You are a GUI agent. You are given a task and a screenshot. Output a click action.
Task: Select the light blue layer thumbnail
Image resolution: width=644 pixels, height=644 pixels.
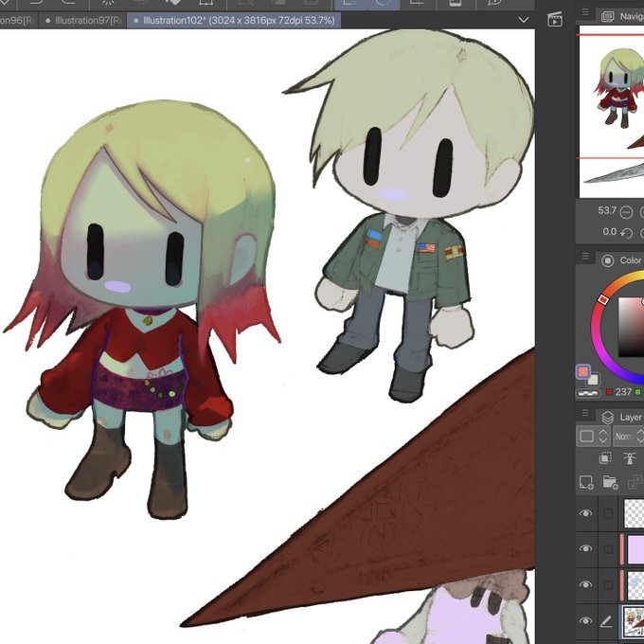pyautogui.click(x=634, y=585)
